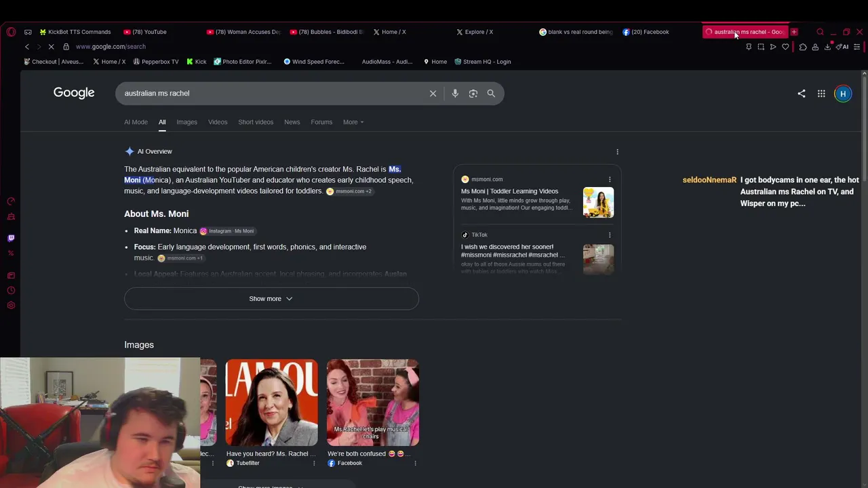Bookmark this page with the heart icon
Viewport: 868px width, 488px height.
[785, 47]
